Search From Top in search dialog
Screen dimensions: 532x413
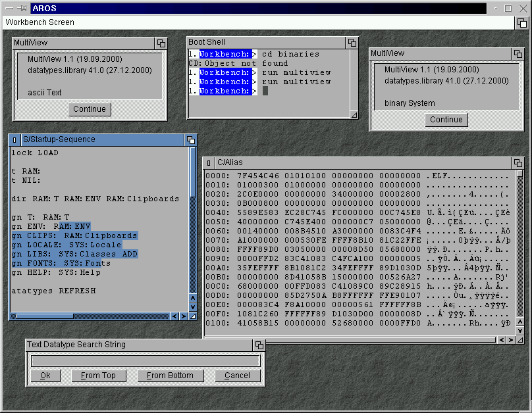(98, 376)
